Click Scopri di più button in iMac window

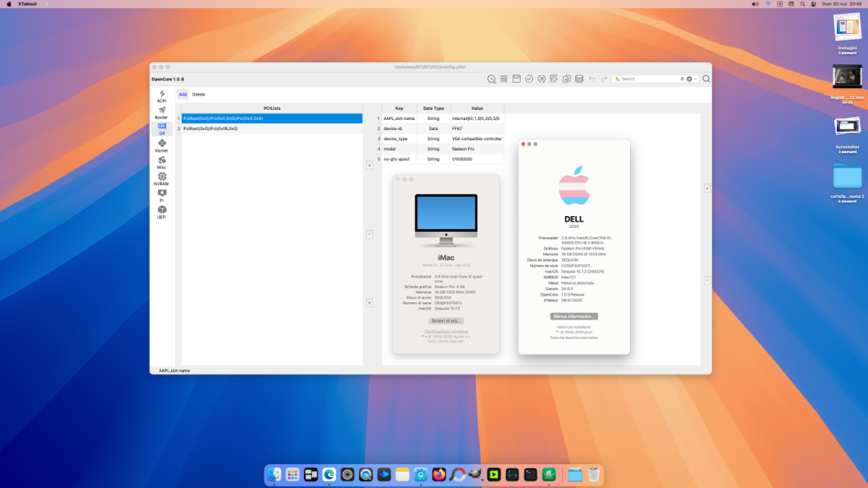446,320
